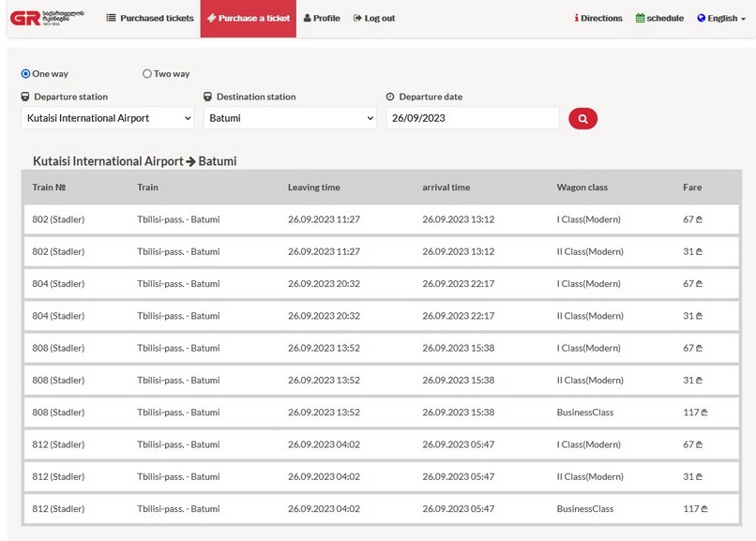Click the globe icon beside English
This screenshot has width=756, height=541.
click(701, 18)
